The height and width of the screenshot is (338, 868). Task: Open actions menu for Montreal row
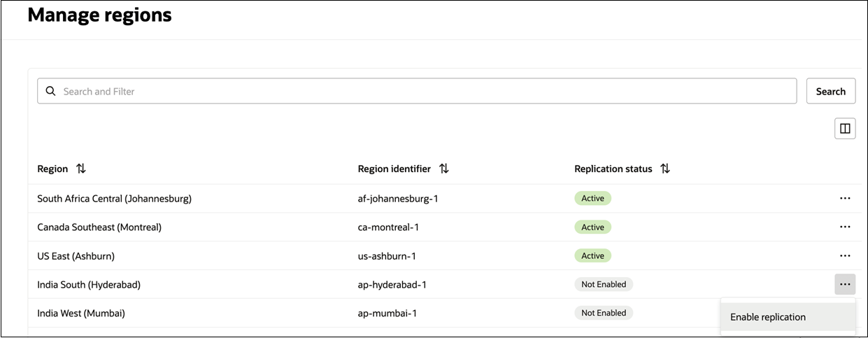coord(845,227)
